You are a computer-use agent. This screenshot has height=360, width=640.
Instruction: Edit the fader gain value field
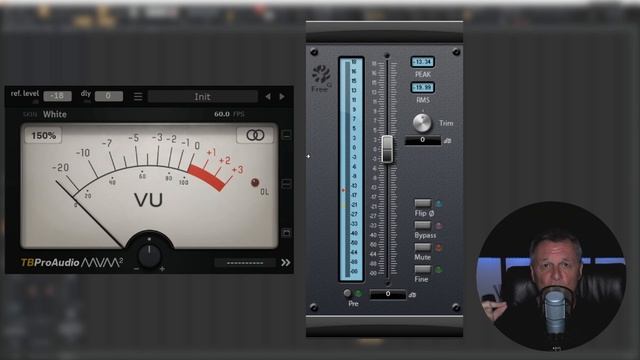pos(388,294)
